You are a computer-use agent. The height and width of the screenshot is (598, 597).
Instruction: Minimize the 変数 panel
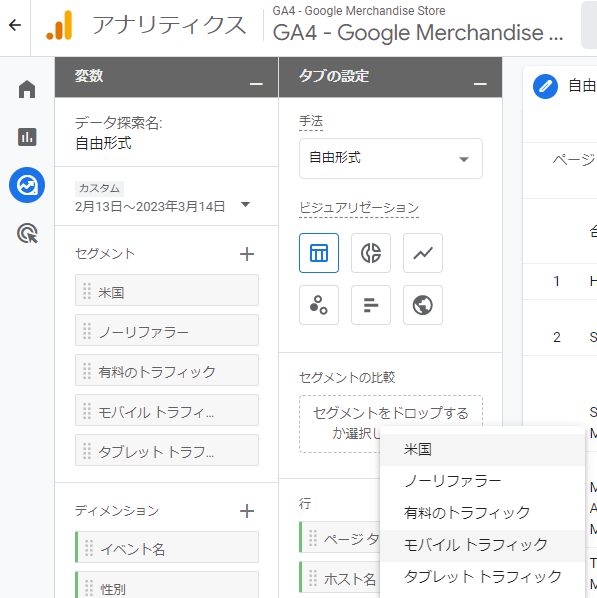(x=256, y=84)
